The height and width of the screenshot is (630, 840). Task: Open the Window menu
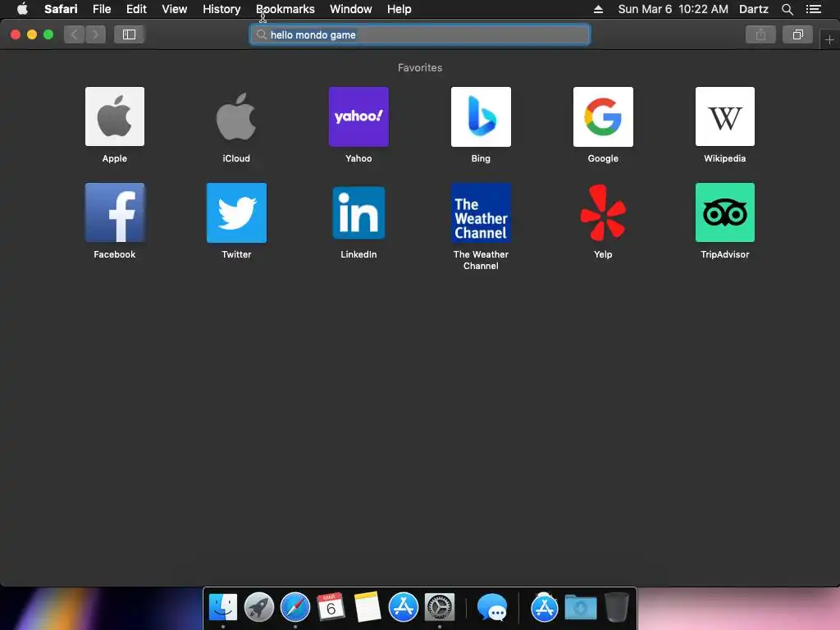tap(351, 9)
